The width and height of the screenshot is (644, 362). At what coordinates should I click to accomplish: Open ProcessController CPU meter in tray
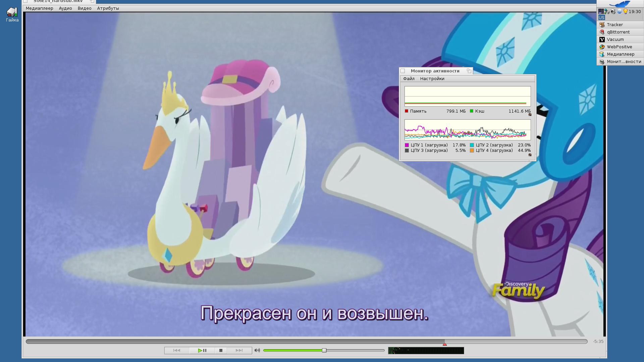tap(601, 11)
